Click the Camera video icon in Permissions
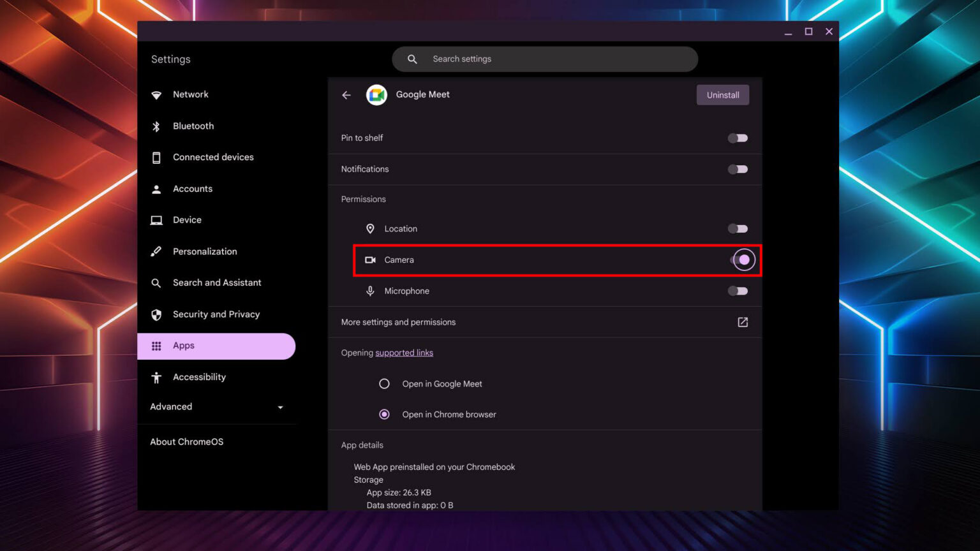 point(370,260)
